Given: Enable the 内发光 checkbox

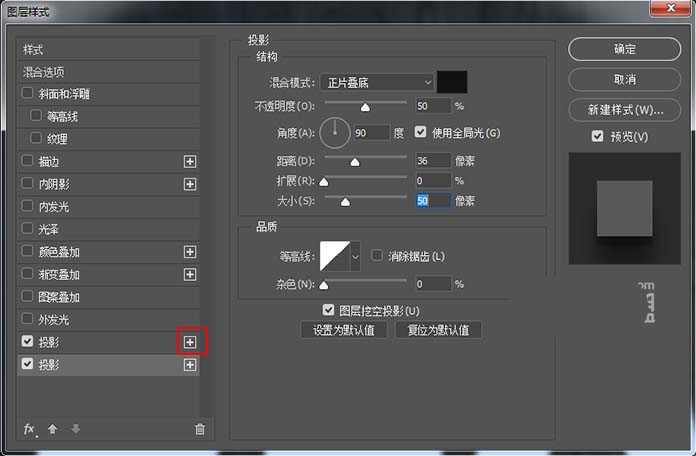Looking at the screenshot, I should (x=28, y=206).
